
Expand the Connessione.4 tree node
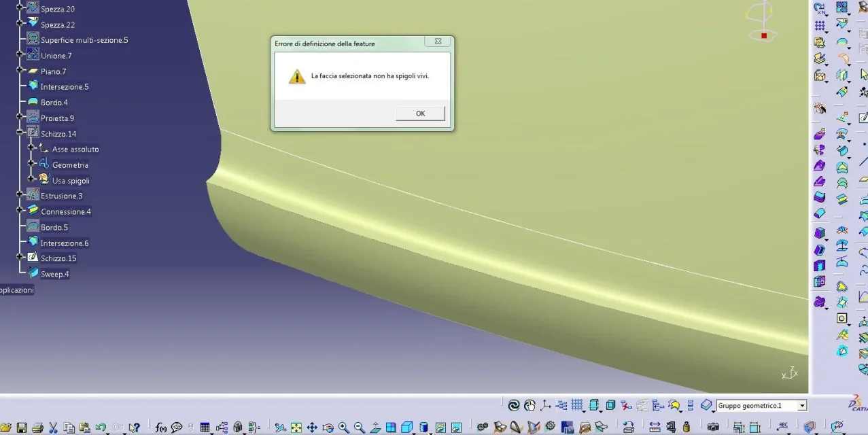click(19, 211)
